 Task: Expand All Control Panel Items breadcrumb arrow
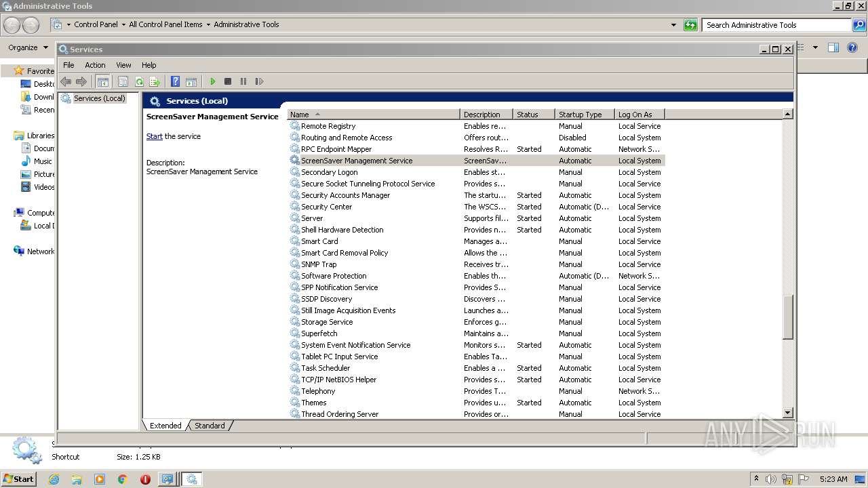[x=208, y=24]
